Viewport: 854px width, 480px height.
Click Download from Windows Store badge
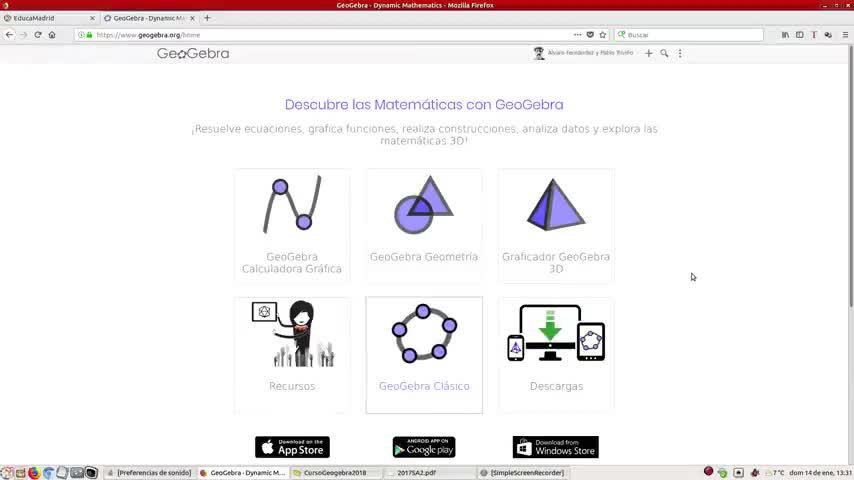[x=556, y=447]
